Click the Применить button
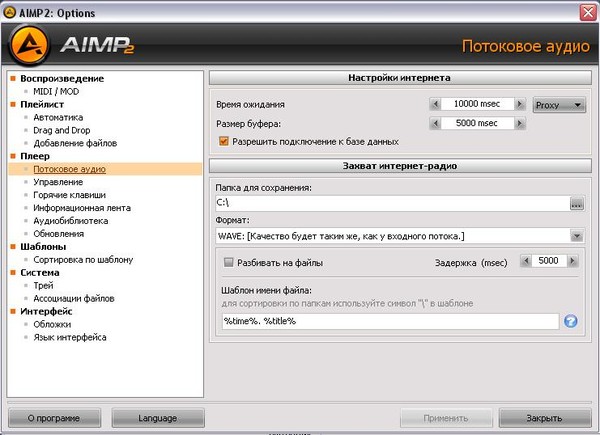This screenshot has width=600, height=435. 446,418
